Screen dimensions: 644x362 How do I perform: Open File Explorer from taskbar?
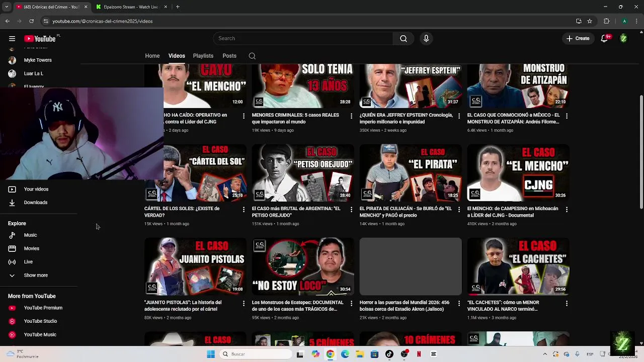pos(360,354)
